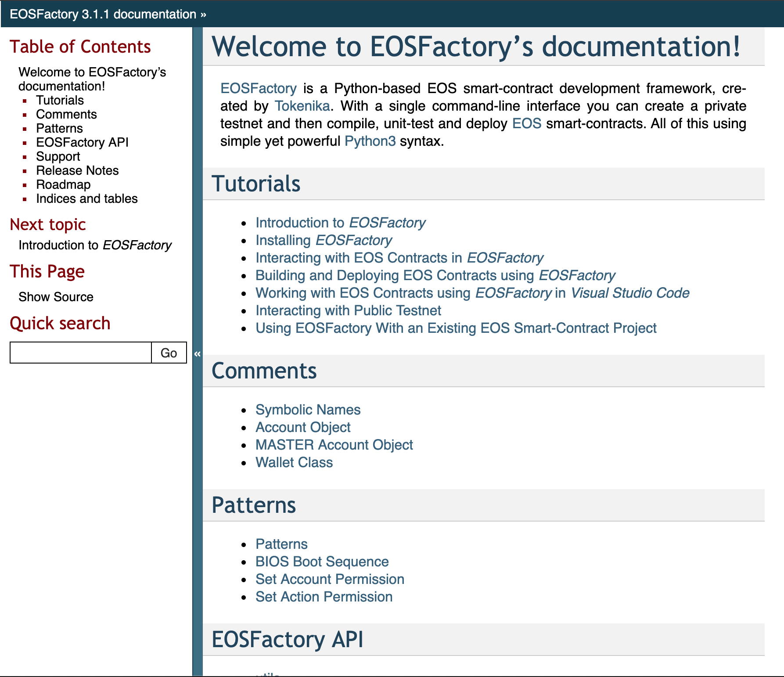Collapse the sidebar with the « toggle
784x677 pixels.
click(198, 353)
